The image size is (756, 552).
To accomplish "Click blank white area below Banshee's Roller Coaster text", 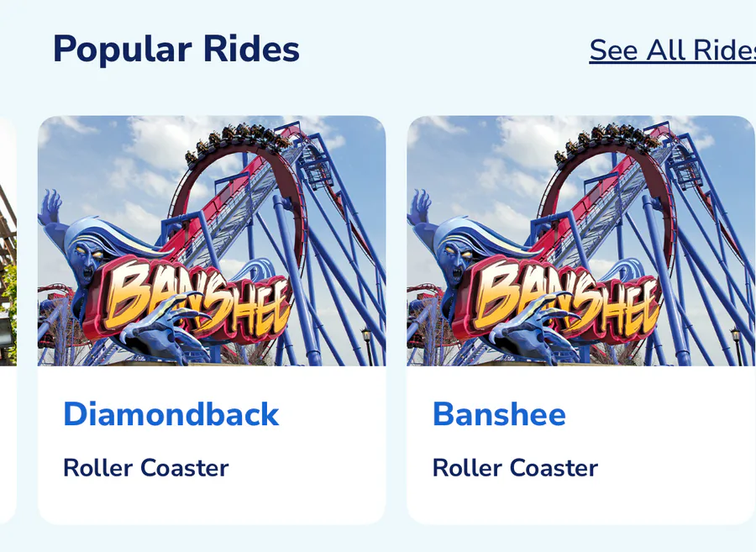I will pyautogui.click(x=580, y=502).
